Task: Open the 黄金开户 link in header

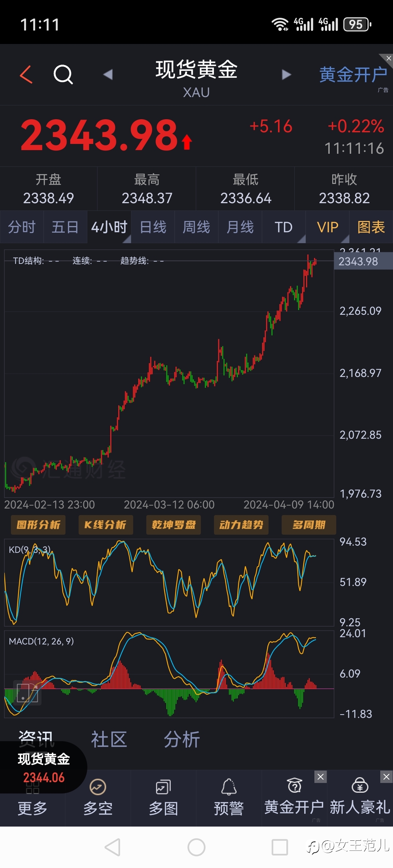Action: click(x=353, y=75)
